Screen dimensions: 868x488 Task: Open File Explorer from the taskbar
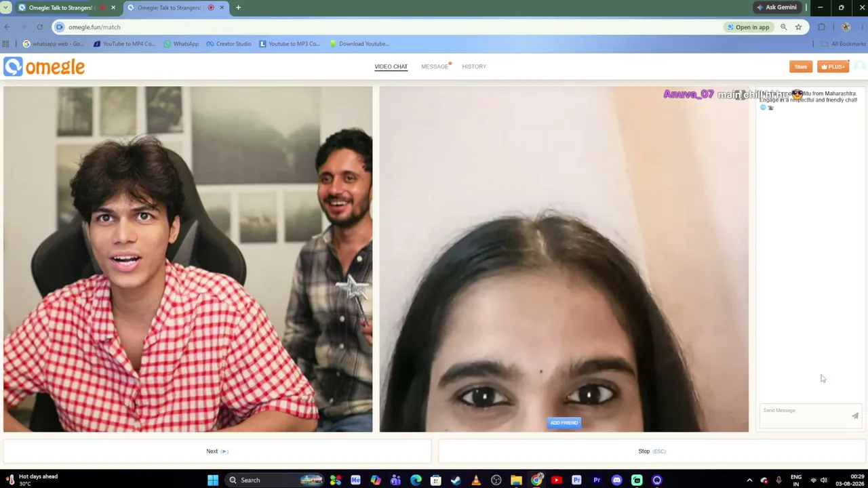[x=516, y=480]
